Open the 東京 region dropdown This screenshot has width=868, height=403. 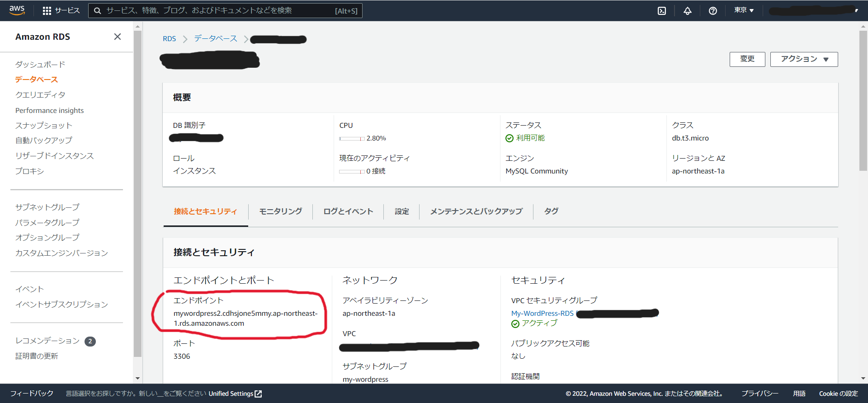click(x=744, y=10)
